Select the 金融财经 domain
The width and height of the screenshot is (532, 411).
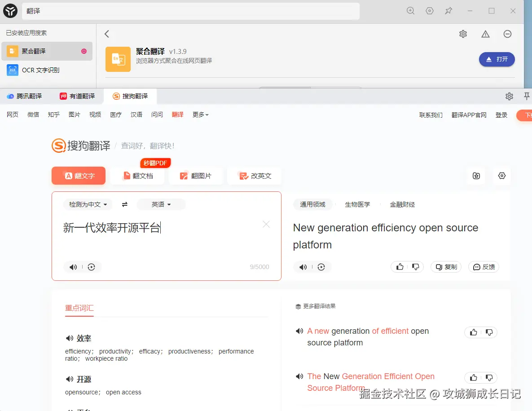[x=402, y=204]
